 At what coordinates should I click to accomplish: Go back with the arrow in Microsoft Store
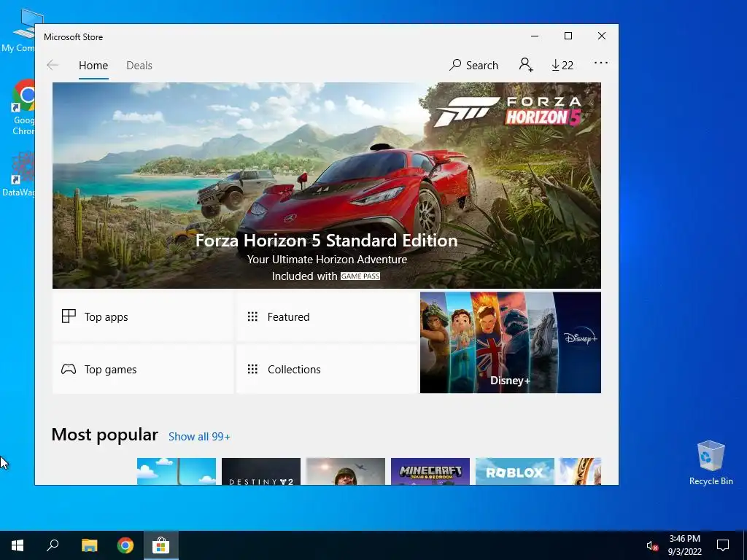pyautogui.click(x=53, y=65)
